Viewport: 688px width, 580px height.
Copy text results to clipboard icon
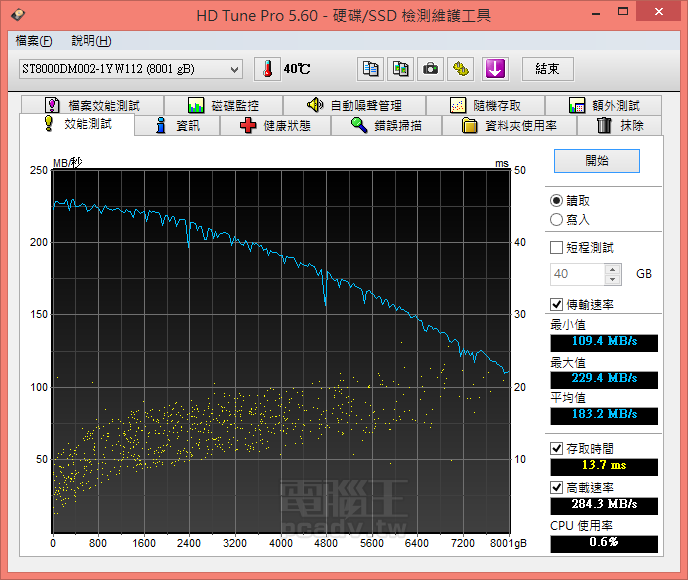370,69
